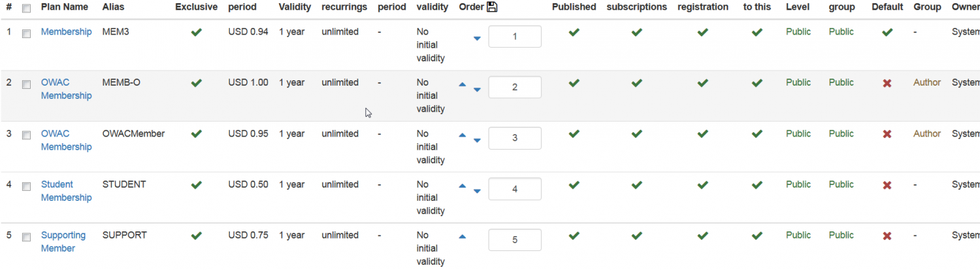This screenshot has width=980, height=270.
Task: Check the select-all checkbox in header
Action: pyautogui.click(x=26, y=8)
